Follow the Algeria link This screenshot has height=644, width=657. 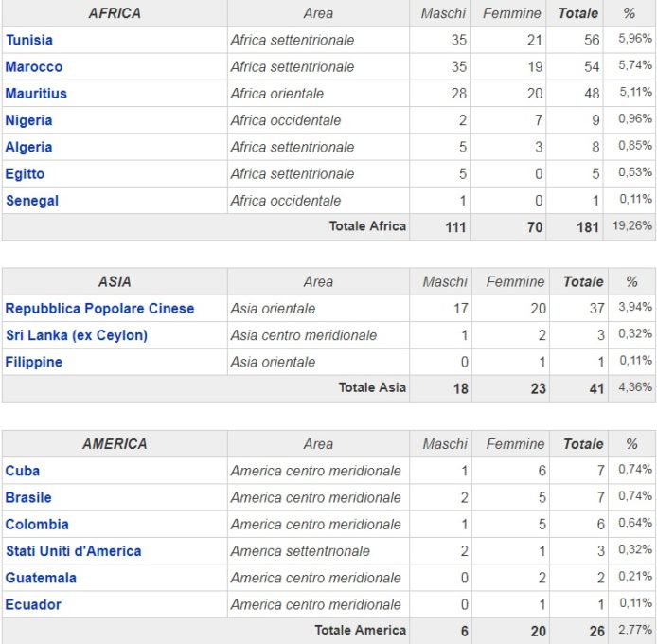(28, 147)
